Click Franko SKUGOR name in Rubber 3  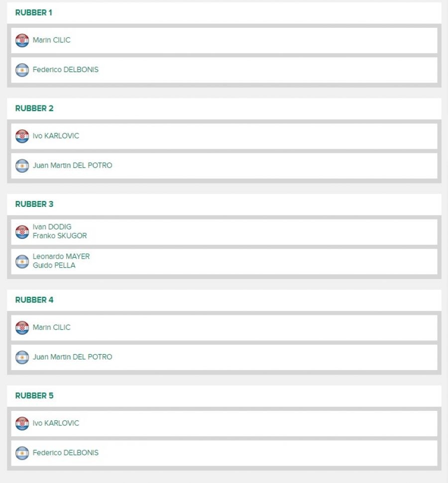click(60, 236)
